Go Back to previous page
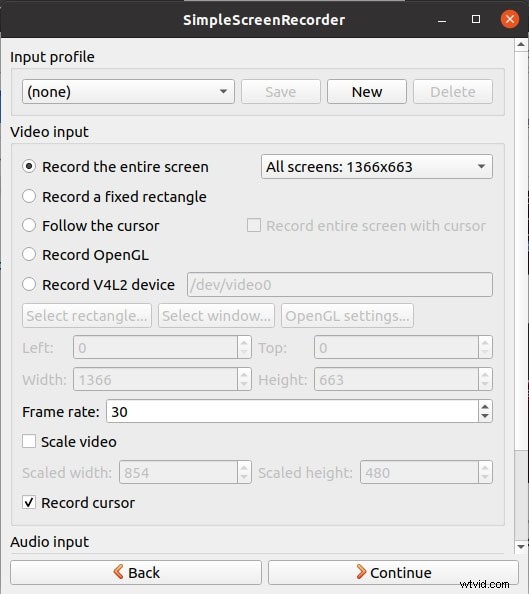Screen dimensions: 529x594 point(136,572)
